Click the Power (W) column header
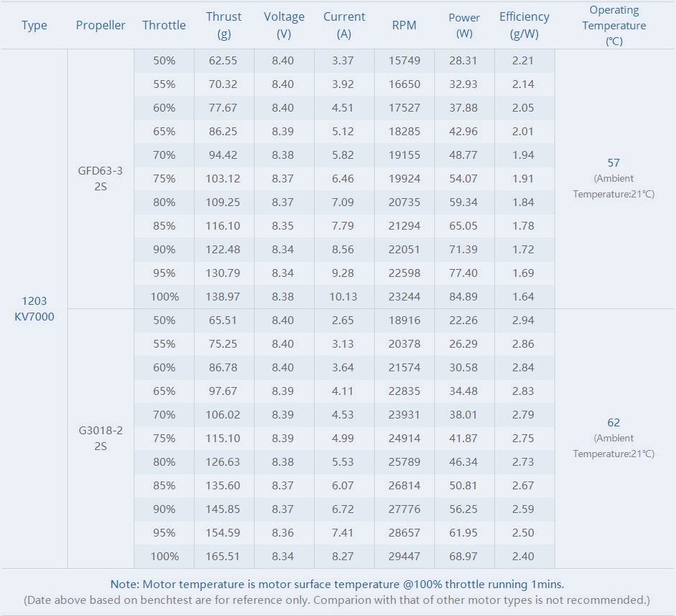This screenshot has width=676, height=616. [x=464, y=25]
